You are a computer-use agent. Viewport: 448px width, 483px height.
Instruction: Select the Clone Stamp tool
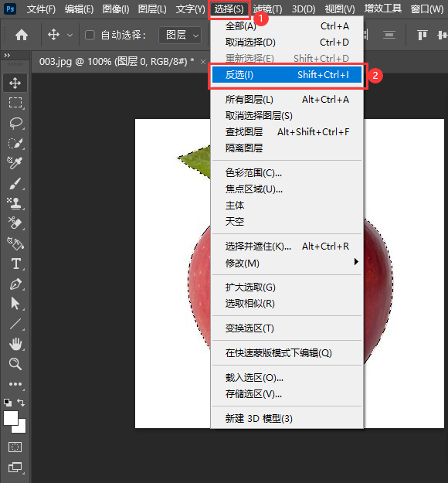coord(15,203)
